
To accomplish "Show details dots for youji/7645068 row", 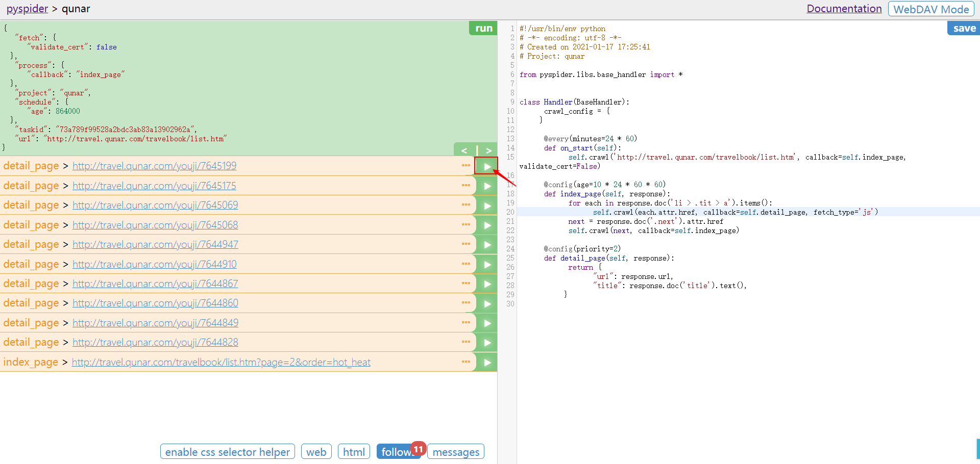I will pyautogui.click(x=466, y=224).
